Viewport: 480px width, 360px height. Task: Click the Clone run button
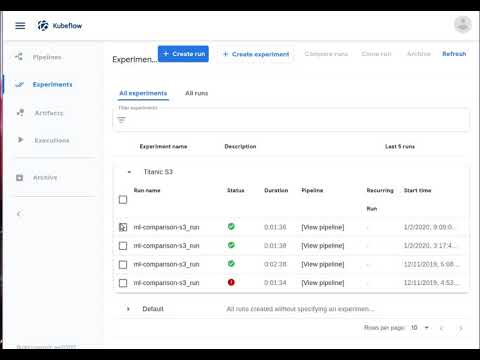(x=376, y=54)
